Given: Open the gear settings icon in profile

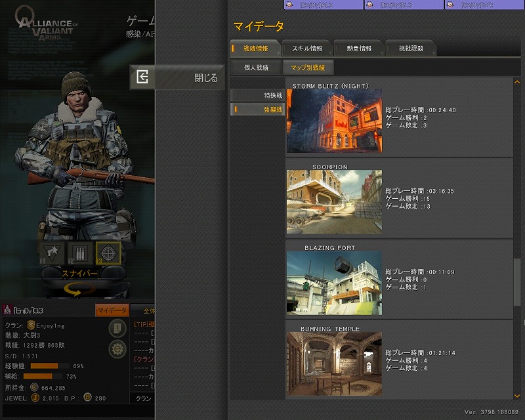Looking at the screenshot, I should 117,348.
